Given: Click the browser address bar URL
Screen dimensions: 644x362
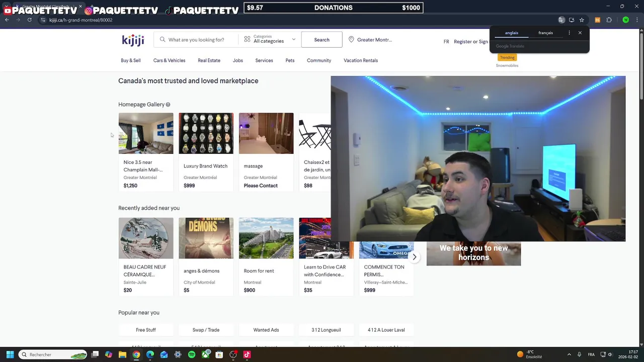Looking at the screenshot, I should [80, 20].
